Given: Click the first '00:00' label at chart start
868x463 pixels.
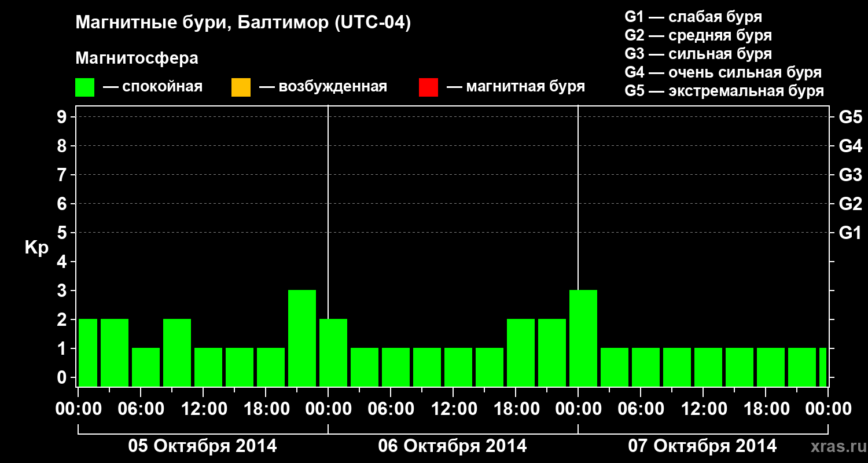Looking at the screenshot, I should [x=78, y=409].
